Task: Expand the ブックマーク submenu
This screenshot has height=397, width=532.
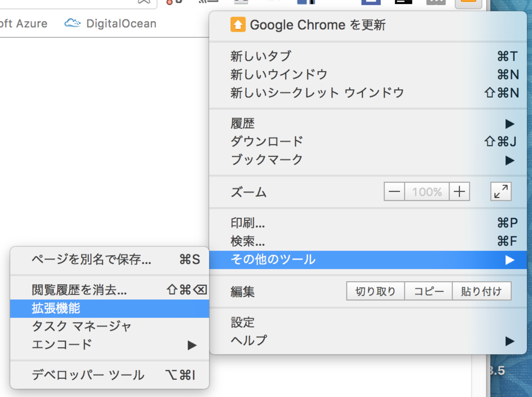Action: tap(368, 160)
